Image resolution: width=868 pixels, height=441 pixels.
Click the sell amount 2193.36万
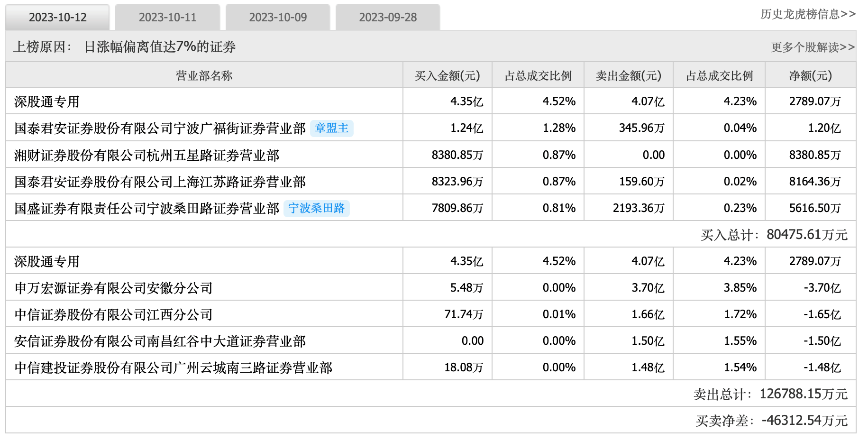coord(639,208)
